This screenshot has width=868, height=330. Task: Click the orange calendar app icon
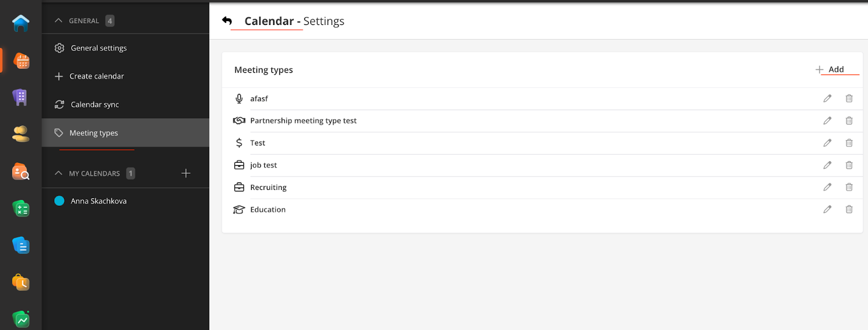21,61
